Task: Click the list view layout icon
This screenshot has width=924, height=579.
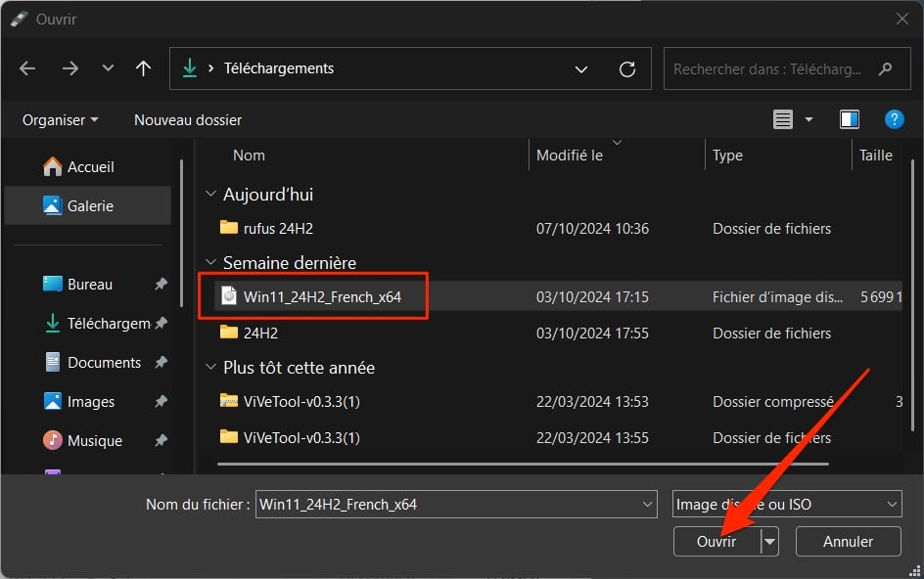Action: (x=782, y=119)
